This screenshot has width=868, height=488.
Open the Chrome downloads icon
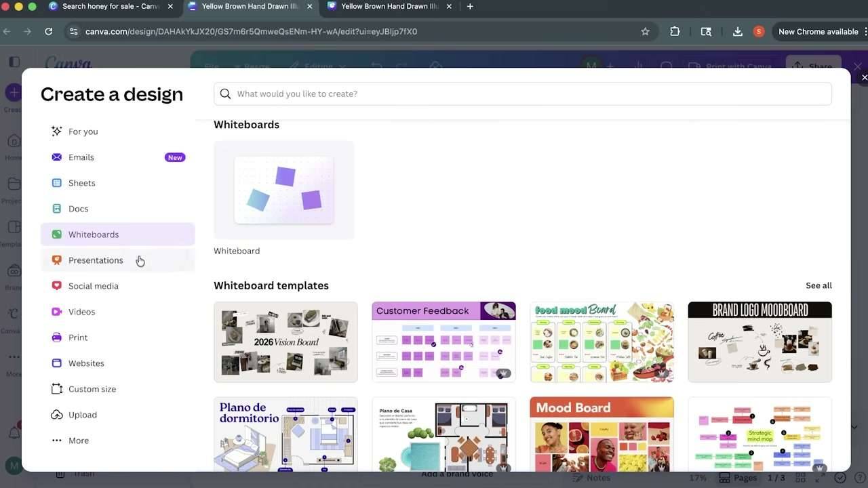(737, 31)
